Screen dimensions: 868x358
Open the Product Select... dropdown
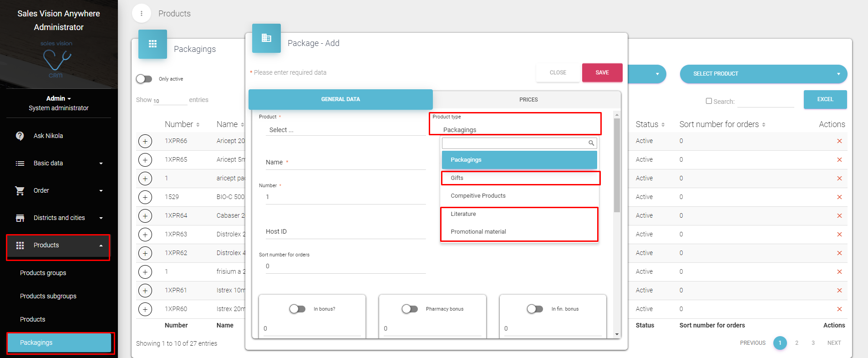(x=346, y=130)
